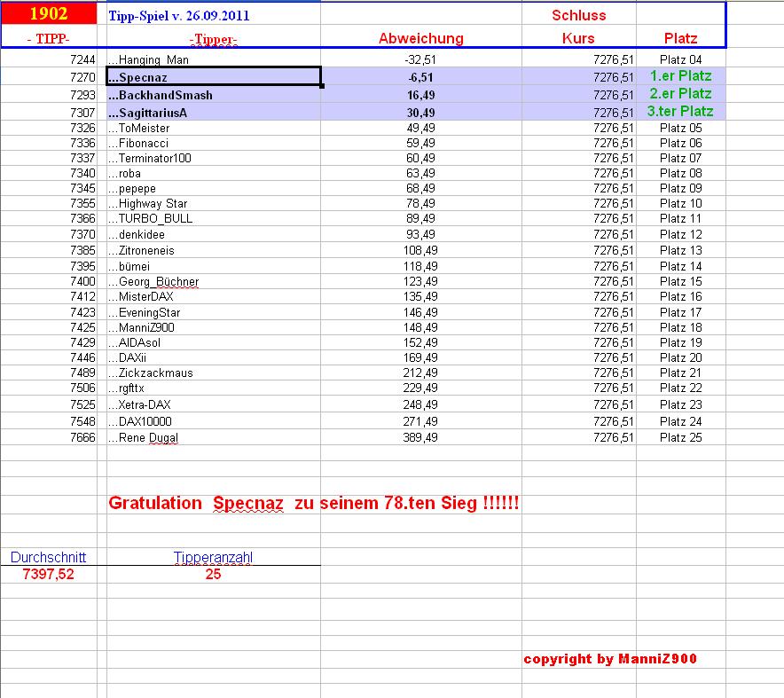Select the Platz column header
This screenshot has height=698, width=784.
tap(680, 38)
